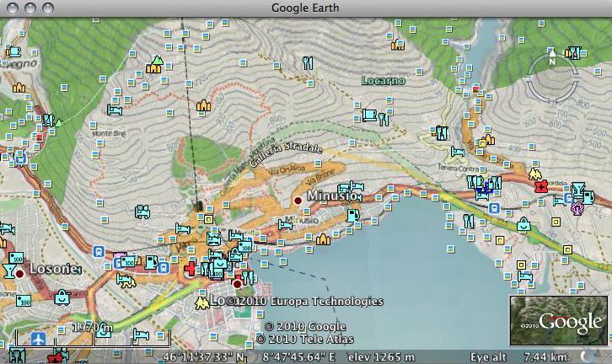This screenshot has height=364, width=612.
Task: Click the restaurant icon next to compass N
Action: 573,53
